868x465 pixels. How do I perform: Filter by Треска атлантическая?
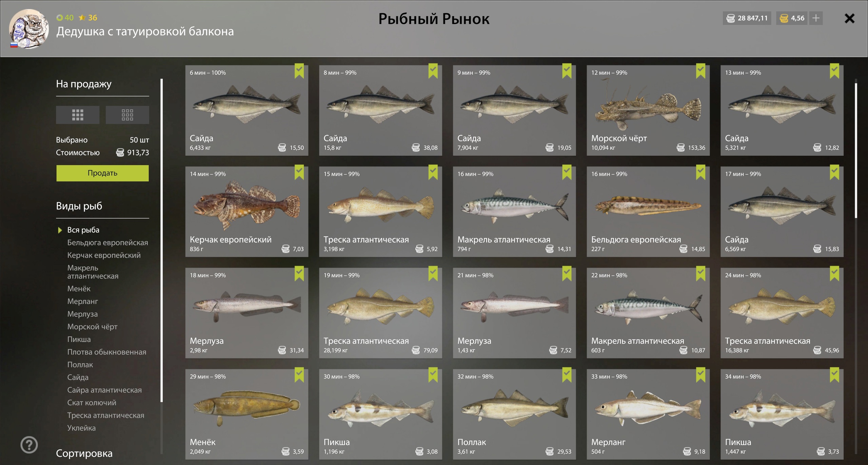[x=105, y=415]
